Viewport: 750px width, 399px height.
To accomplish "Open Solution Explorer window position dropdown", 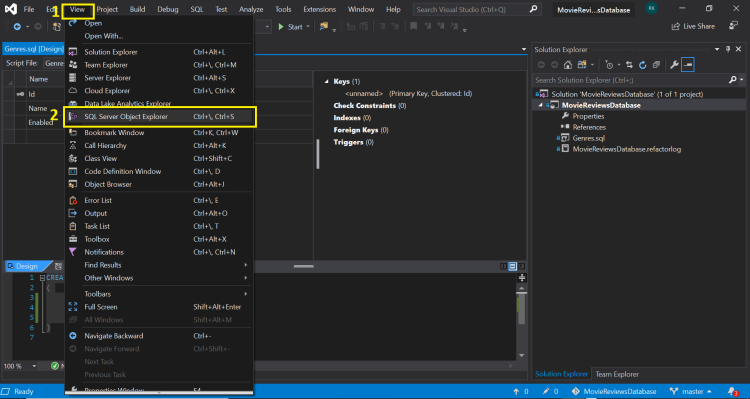I will (717, 49).
